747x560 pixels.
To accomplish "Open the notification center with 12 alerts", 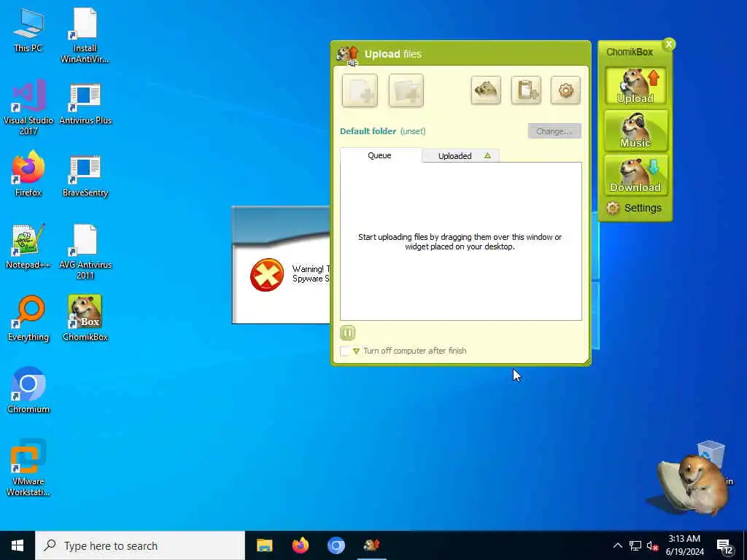I will click(x=724, y=546).
